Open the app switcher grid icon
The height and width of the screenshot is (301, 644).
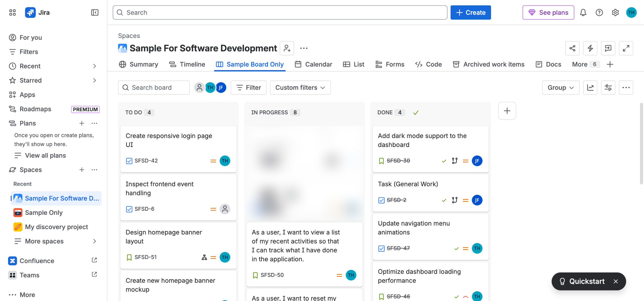pos(12,13)
